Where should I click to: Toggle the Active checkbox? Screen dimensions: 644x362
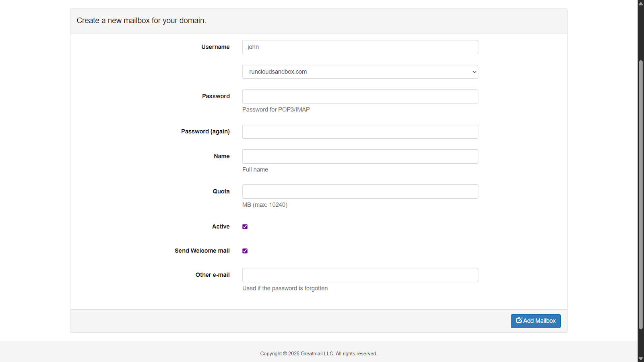click(245, 227)
